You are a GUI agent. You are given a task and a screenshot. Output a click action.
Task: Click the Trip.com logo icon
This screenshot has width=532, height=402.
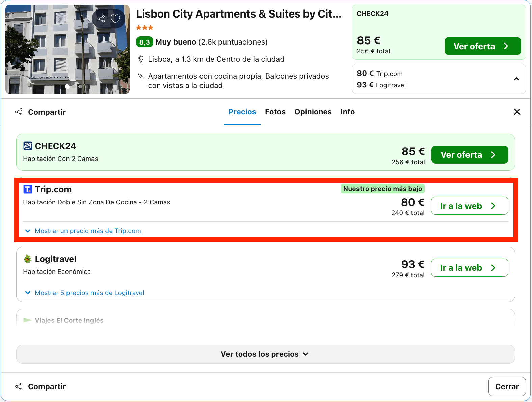coord(28,189)
